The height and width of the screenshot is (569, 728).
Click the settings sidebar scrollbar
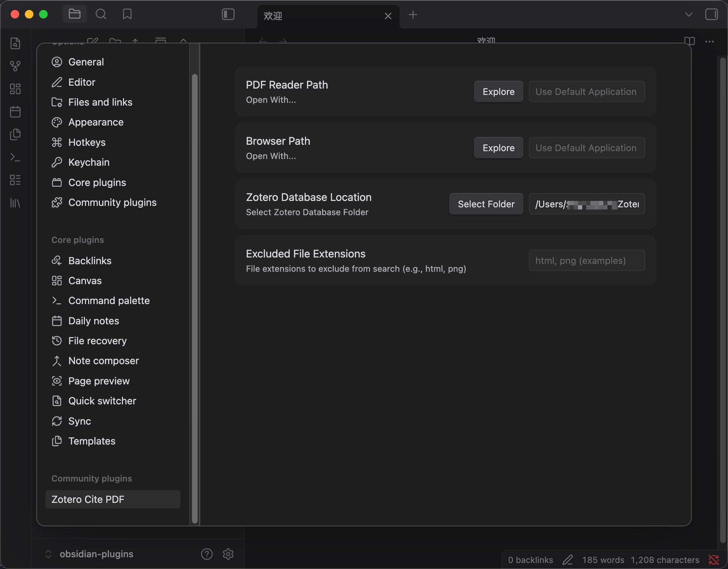194,299
